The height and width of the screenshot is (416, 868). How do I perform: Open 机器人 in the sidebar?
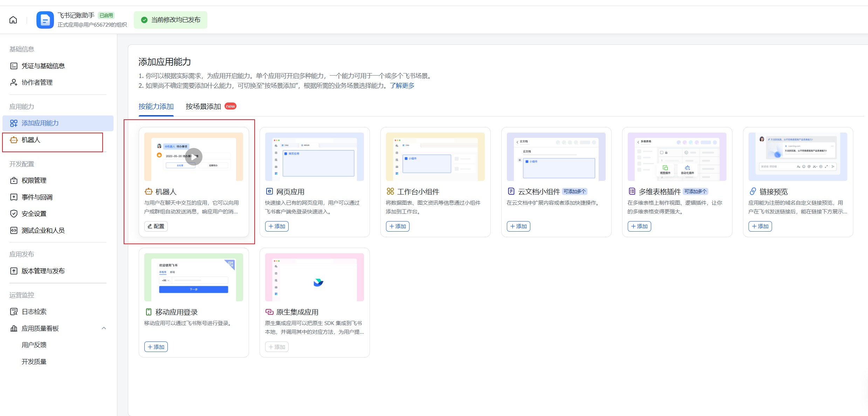pyautogui.click(x=58, y=140)
